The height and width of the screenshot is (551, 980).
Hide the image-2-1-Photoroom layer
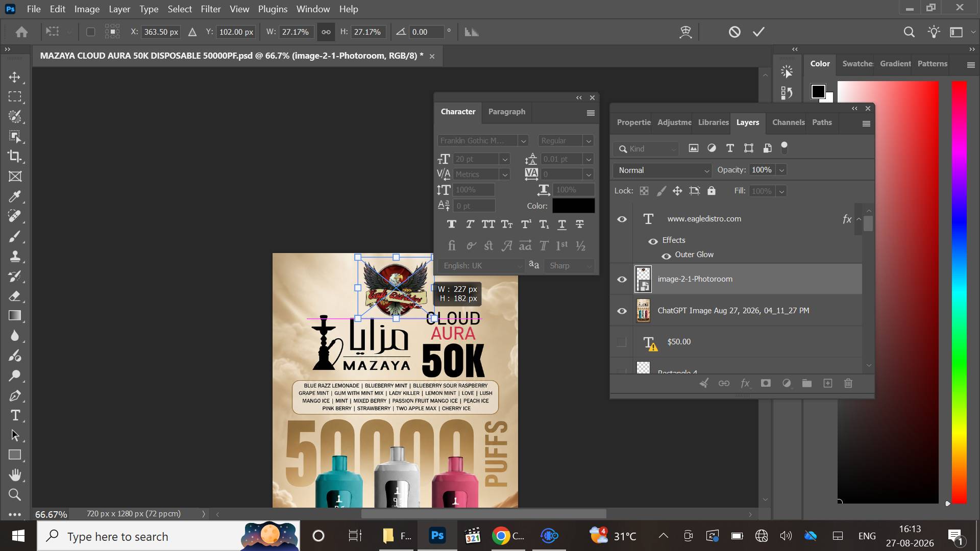click(x=622, y=279)
